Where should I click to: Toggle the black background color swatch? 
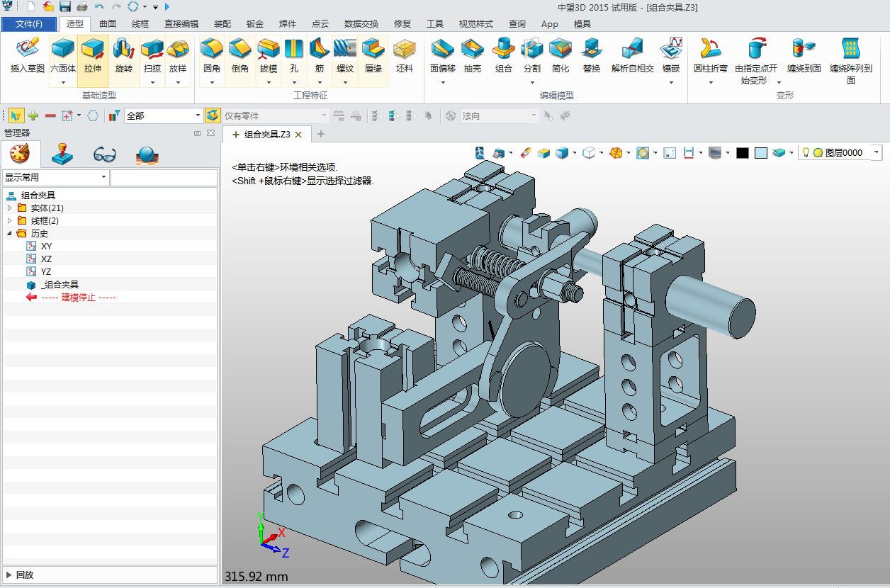click(743, 153)
